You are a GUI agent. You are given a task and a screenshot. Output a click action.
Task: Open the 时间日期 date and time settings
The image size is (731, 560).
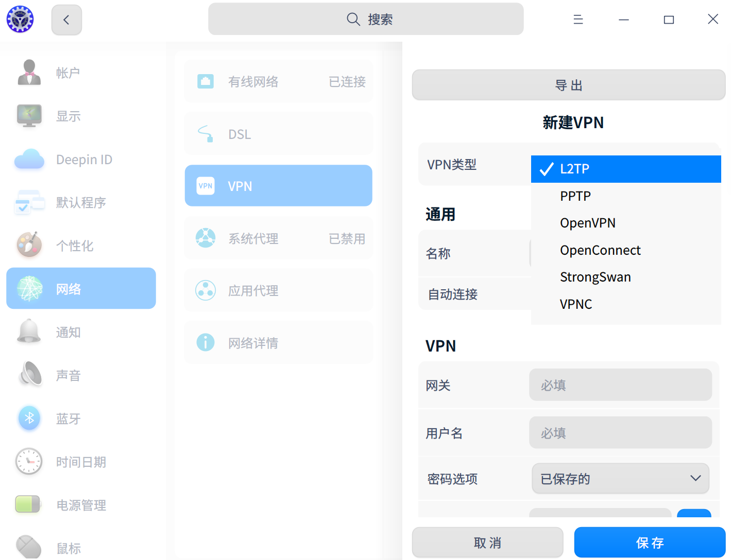81,462
